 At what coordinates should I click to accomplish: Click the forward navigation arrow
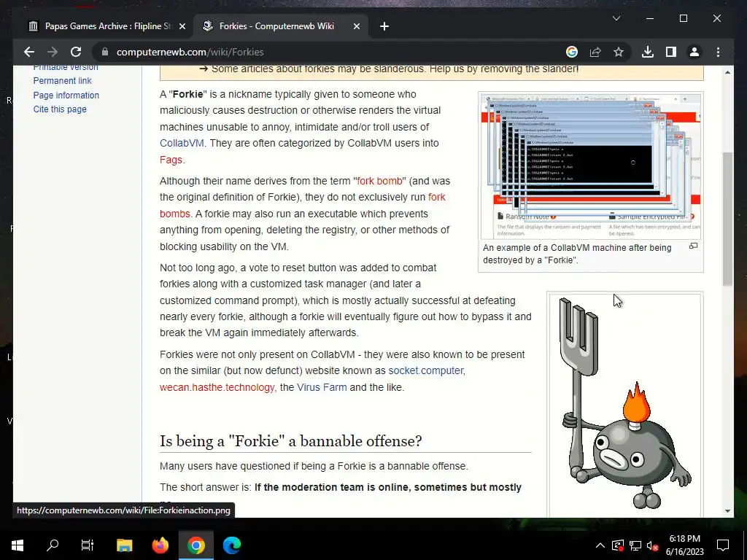click(53, 52)
